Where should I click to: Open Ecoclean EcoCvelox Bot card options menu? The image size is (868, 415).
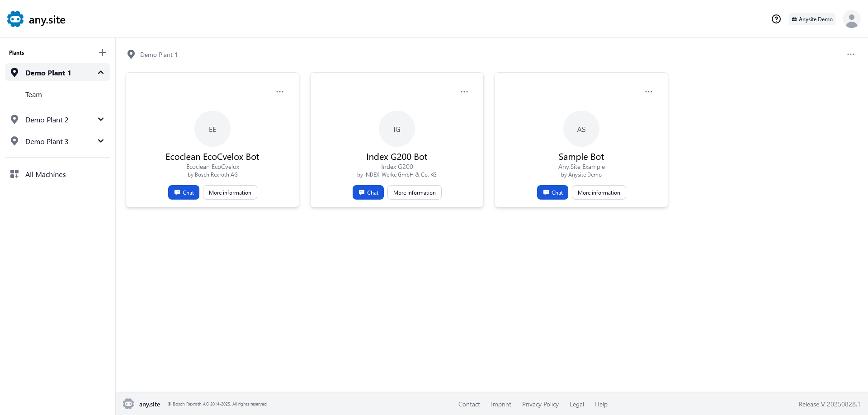280,92
